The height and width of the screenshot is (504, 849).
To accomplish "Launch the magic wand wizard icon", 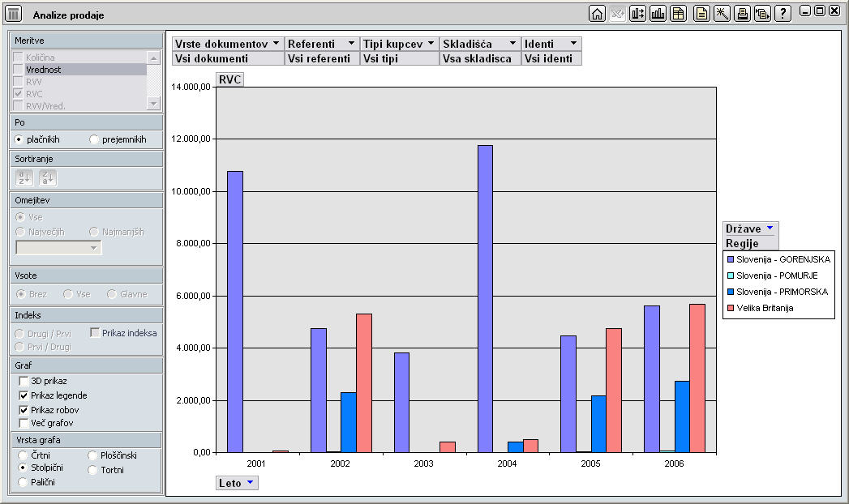I will point(721,13).
